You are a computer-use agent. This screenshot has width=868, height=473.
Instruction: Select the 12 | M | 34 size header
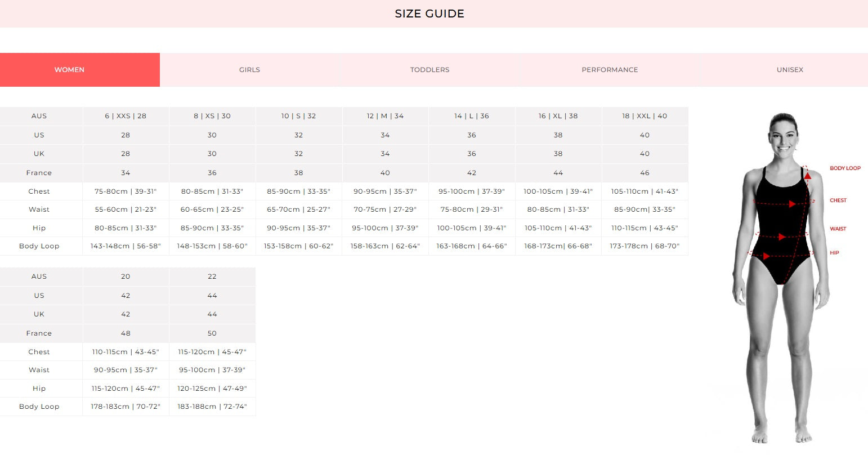pos(385,116)
